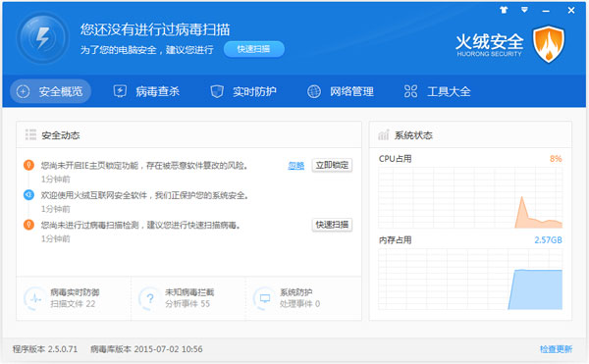Open the 网络管理 tab
Viewport: 589px width, 364px height.
coord(341,91)
